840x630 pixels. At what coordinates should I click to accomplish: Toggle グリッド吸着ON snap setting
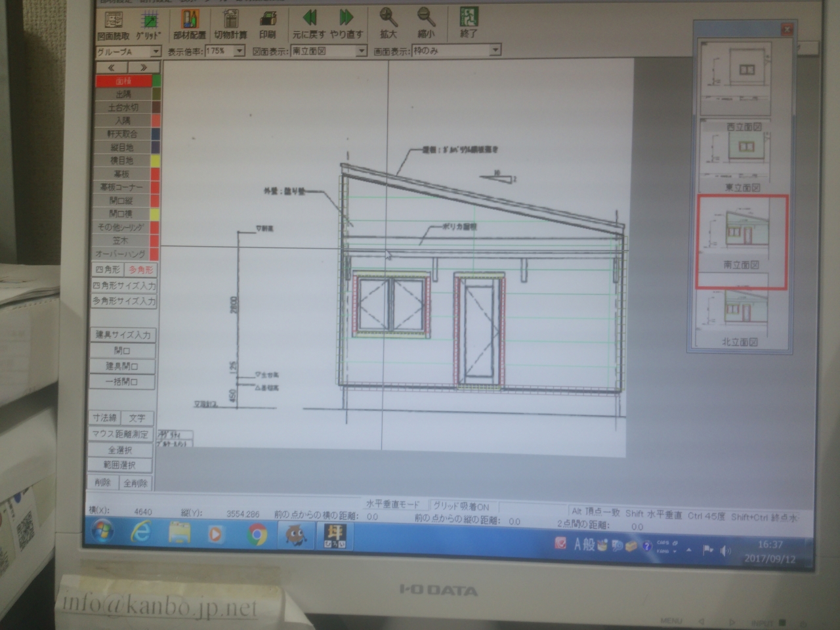coord(461,506)
